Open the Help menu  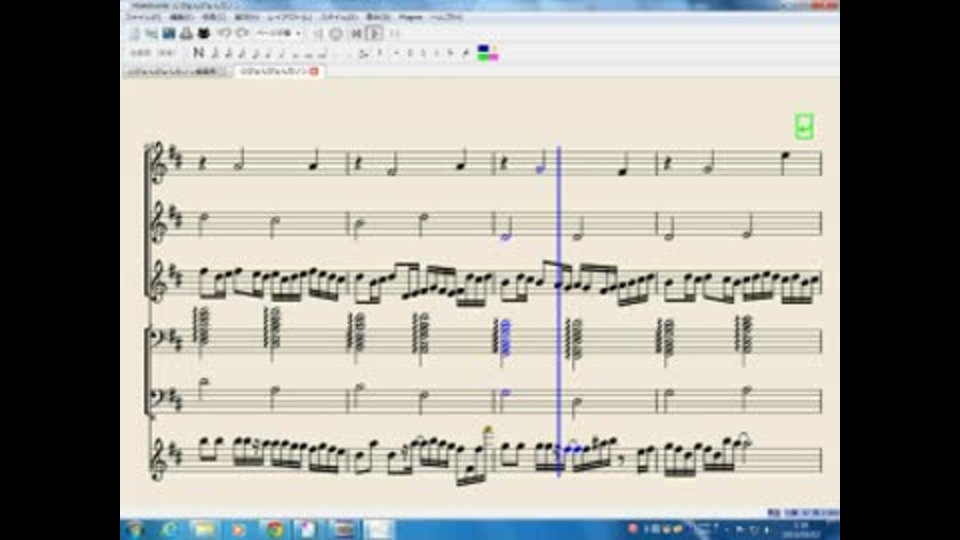click(x=446, y=17)
